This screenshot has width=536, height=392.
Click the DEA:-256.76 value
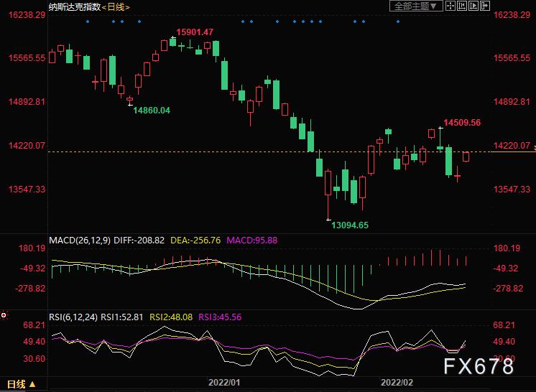coord(195,241)
